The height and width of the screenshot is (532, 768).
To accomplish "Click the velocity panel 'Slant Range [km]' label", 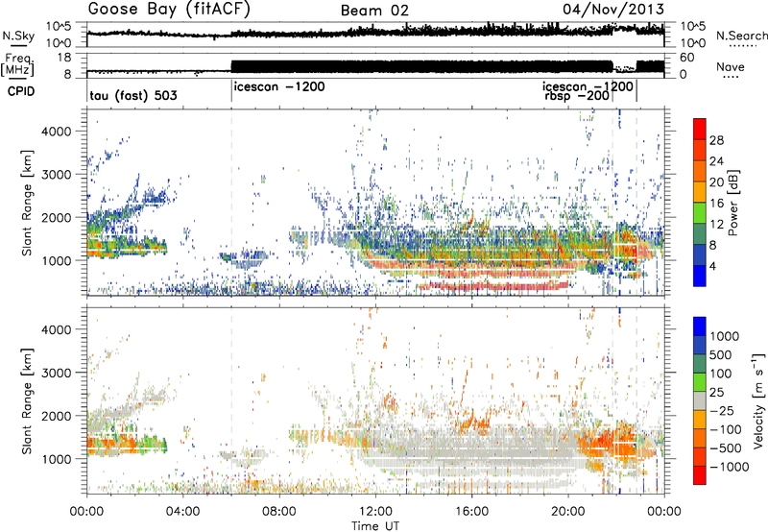I will tap(27, 401).
